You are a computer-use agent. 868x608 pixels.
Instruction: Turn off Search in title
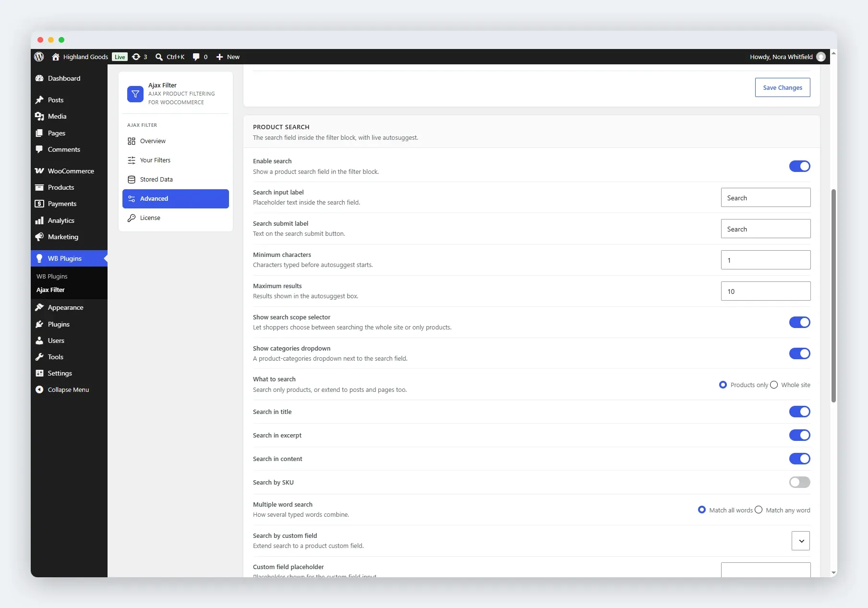pos(799,412)
